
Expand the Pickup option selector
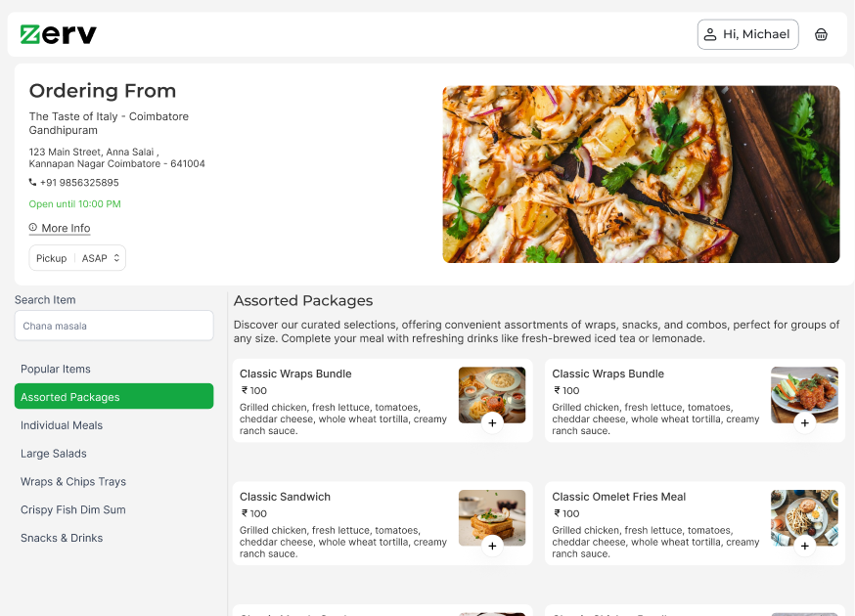pos(51,257)
